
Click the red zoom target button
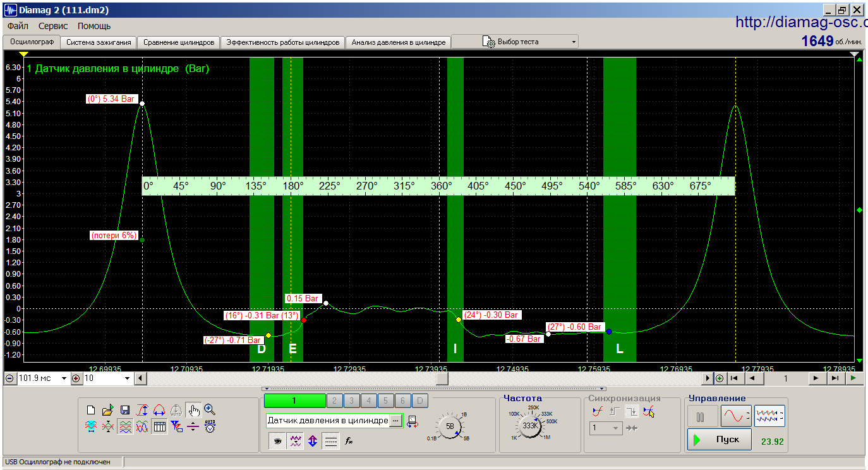pos(76,378)
